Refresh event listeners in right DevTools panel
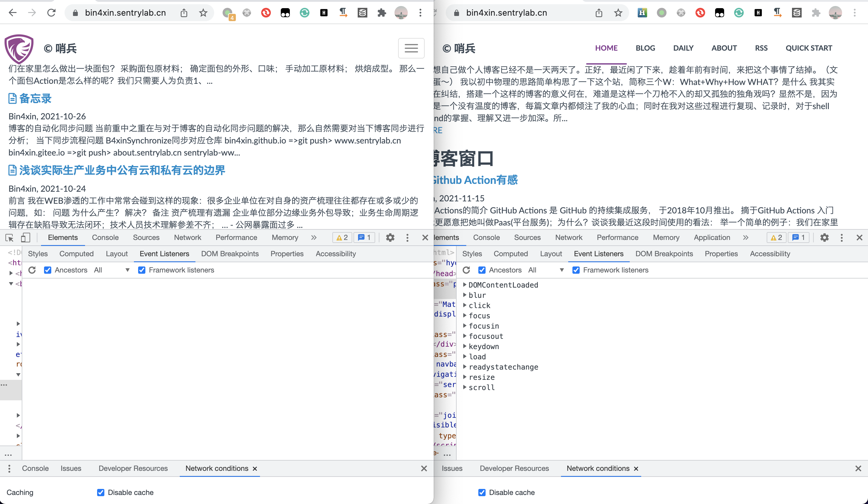The image size is (868, 504). coord(466,270)
